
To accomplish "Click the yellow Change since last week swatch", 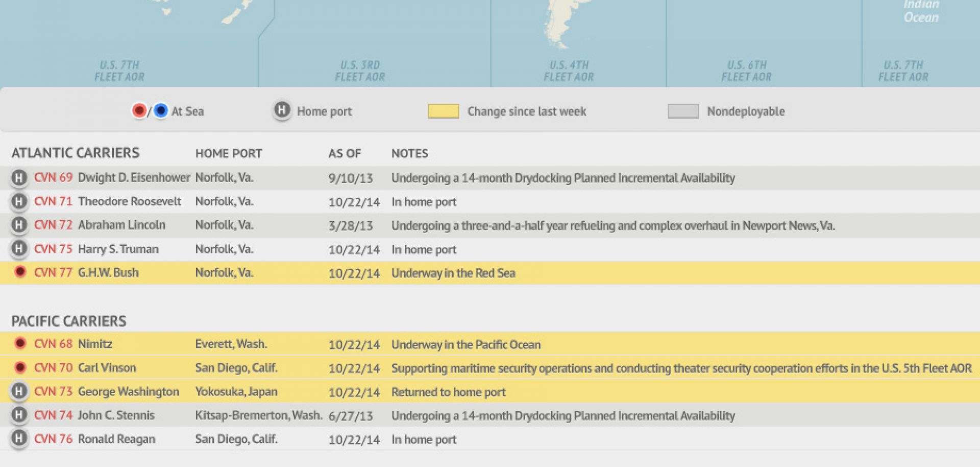I will (x=443, y=111).
